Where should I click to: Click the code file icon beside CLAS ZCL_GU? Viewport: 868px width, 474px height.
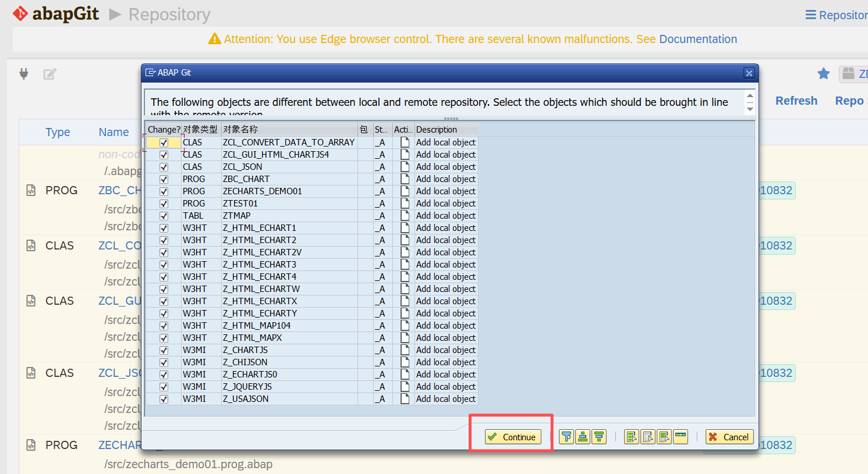point(31,301)
